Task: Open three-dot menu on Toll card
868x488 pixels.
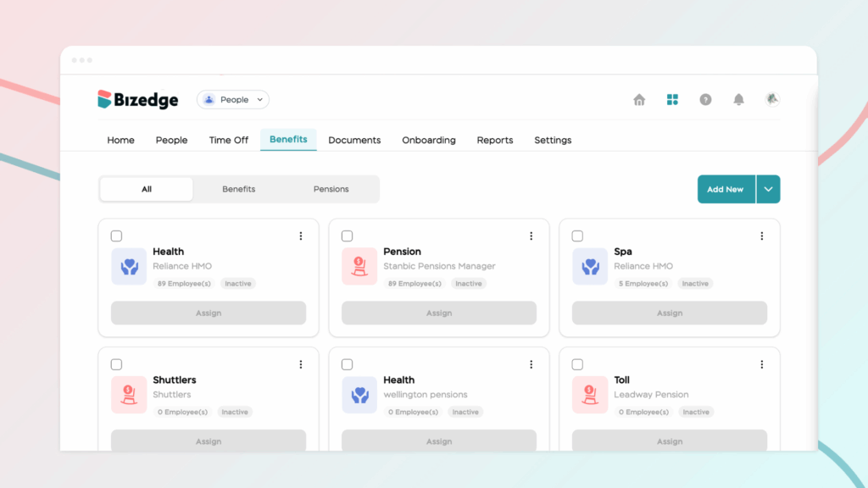Action: pos(762,365)
